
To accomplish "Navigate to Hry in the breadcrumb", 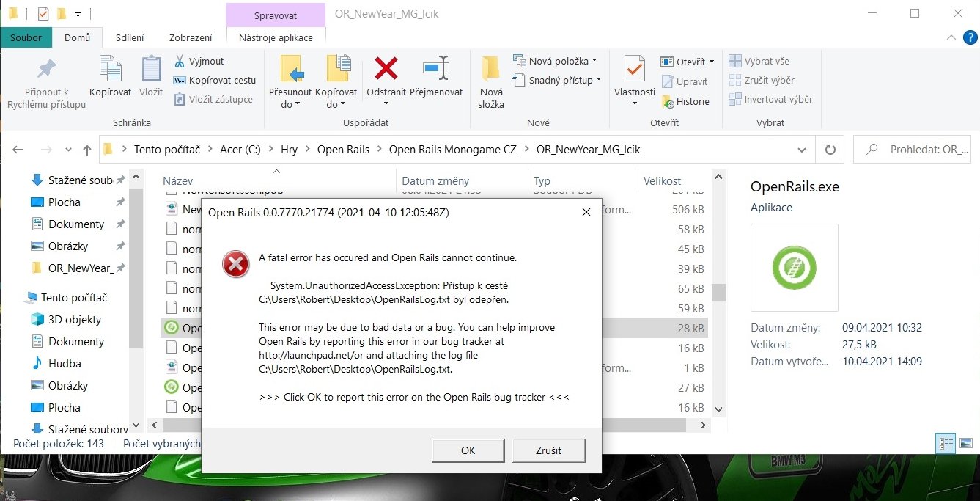I will (289, 150).
